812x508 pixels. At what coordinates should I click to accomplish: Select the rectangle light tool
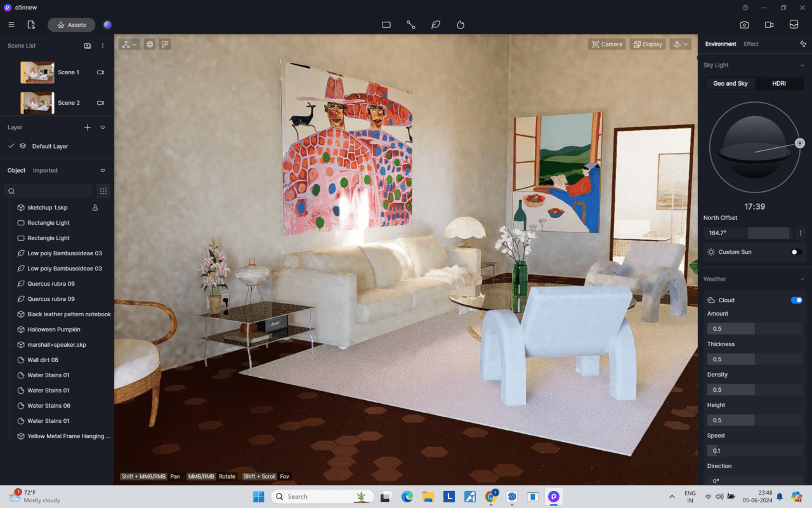click(x=386, y=25)
